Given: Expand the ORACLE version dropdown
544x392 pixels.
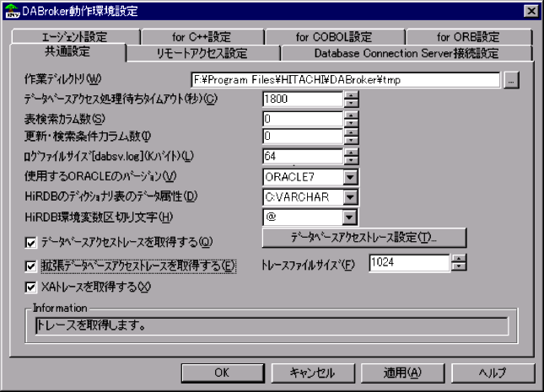Looking at the screenshot, I should [x=350, y=177].
